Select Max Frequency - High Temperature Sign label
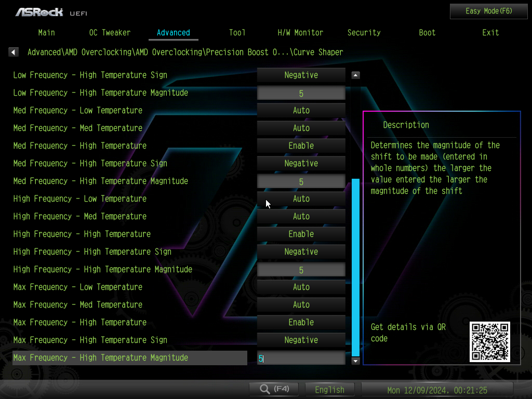The width and height of the screenshot is (532, 399). point(90,340)
